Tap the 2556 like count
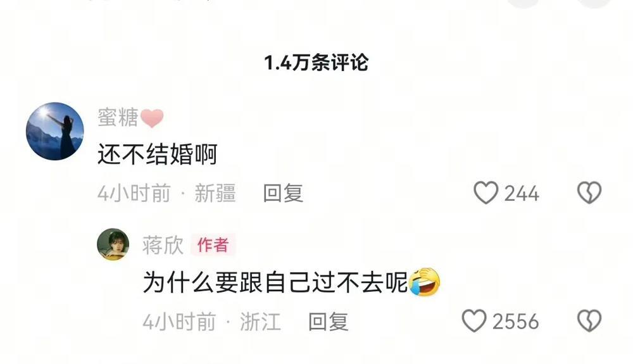Viewport: 633px width, 364px height. [x=515, y=322]
